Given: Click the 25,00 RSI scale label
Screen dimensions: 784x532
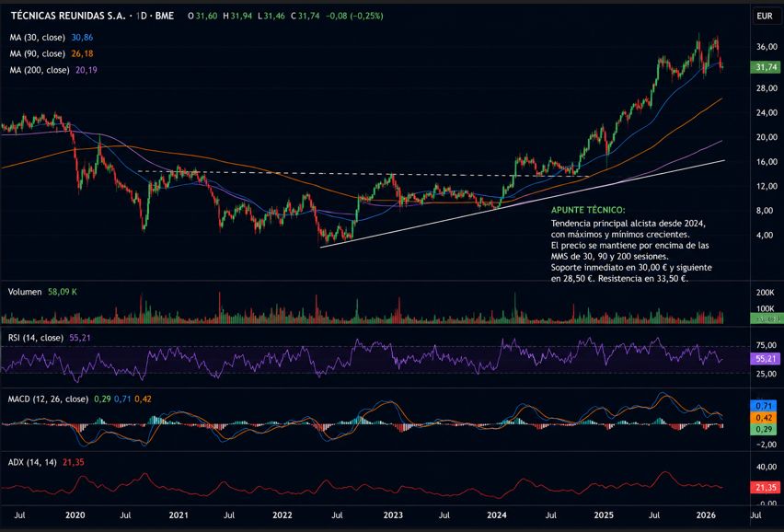Looking at the screenshot, I should (x=767, y=374).
